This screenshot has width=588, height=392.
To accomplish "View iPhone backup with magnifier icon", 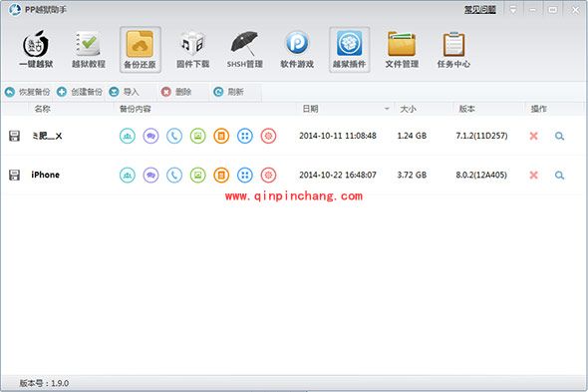I will 559,175.
